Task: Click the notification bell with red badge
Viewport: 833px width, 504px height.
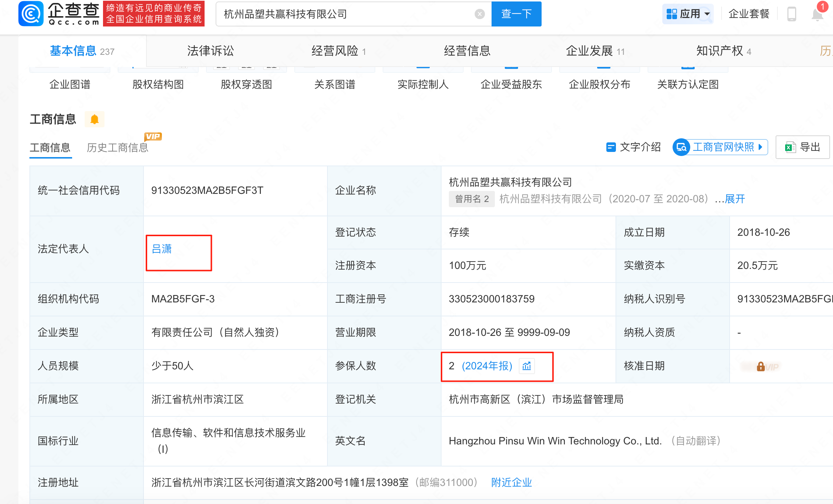Action: point(818,14)
